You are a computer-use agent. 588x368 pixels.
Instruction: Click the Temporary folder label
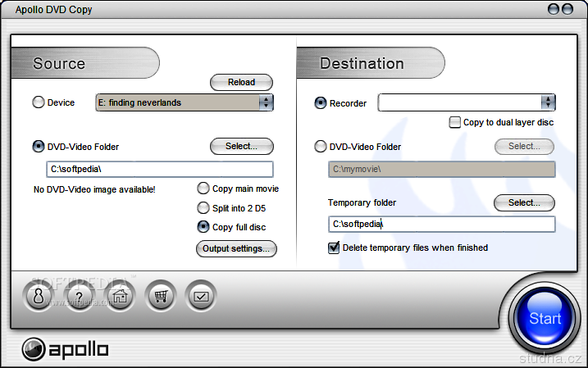362,202
